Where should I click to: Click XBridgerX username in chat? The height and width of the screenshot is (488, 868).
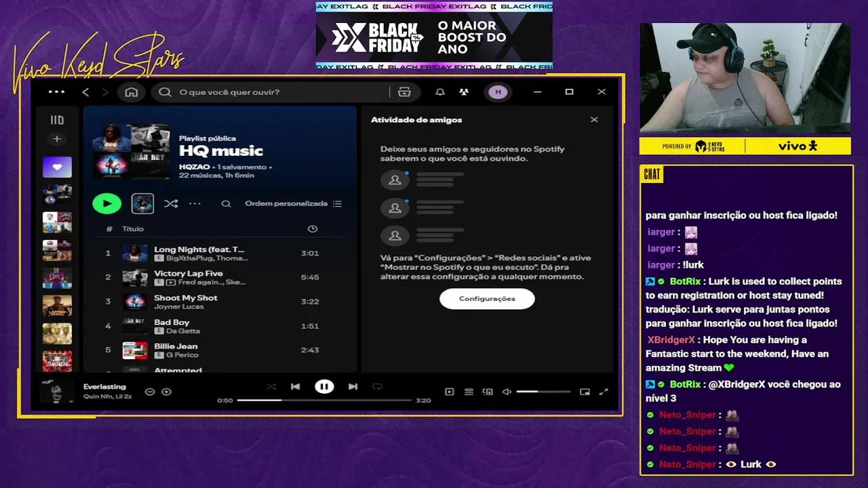(671, 340)
